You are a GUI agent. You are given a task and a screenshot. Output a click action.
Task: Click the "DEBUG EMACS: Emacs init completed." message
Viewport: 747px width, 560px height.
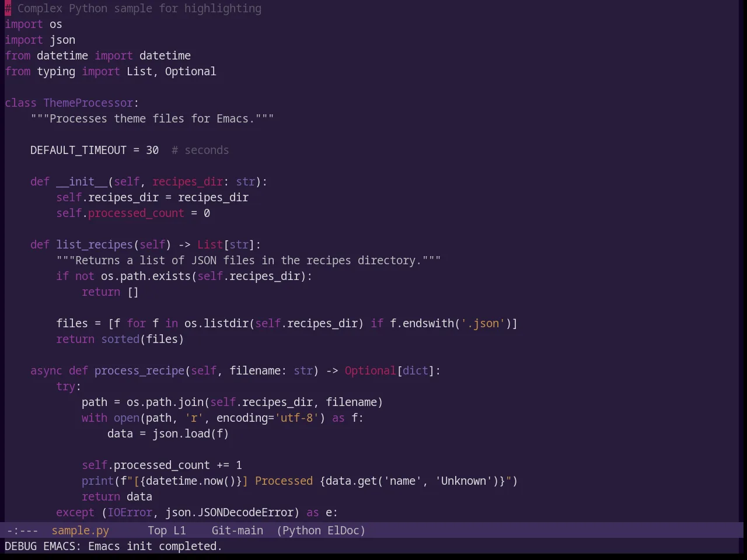click(x=113, y=546)
